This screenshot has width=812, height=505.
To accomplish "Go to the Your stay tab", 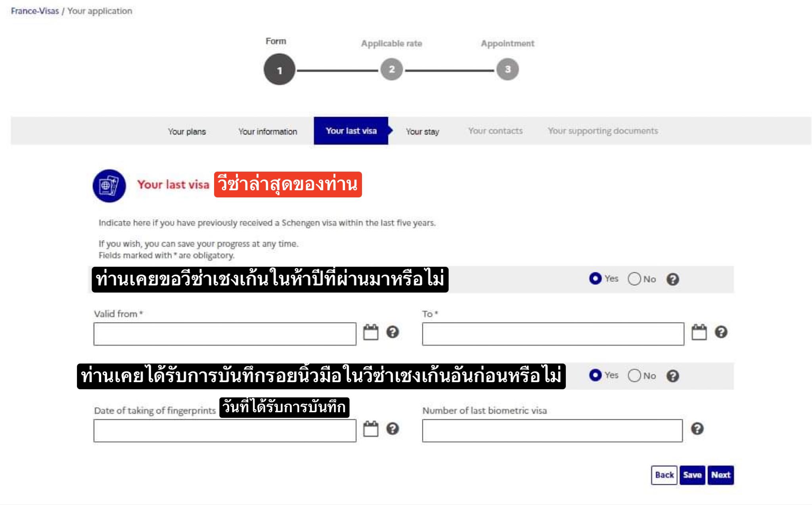I will point(422,131).
